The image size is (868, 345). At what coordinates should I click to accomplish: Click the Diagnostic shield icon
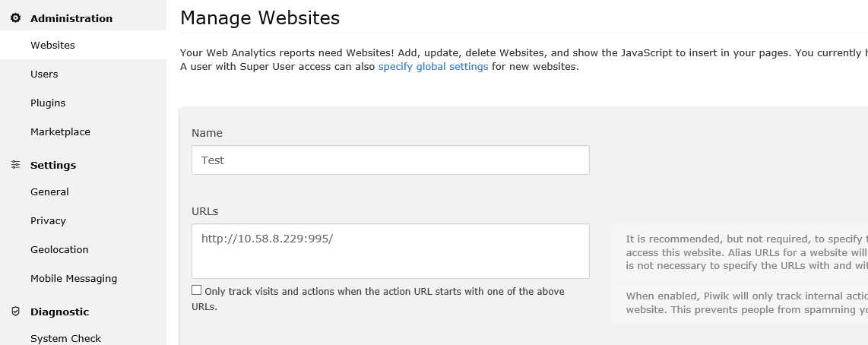(x=15, y=312)
